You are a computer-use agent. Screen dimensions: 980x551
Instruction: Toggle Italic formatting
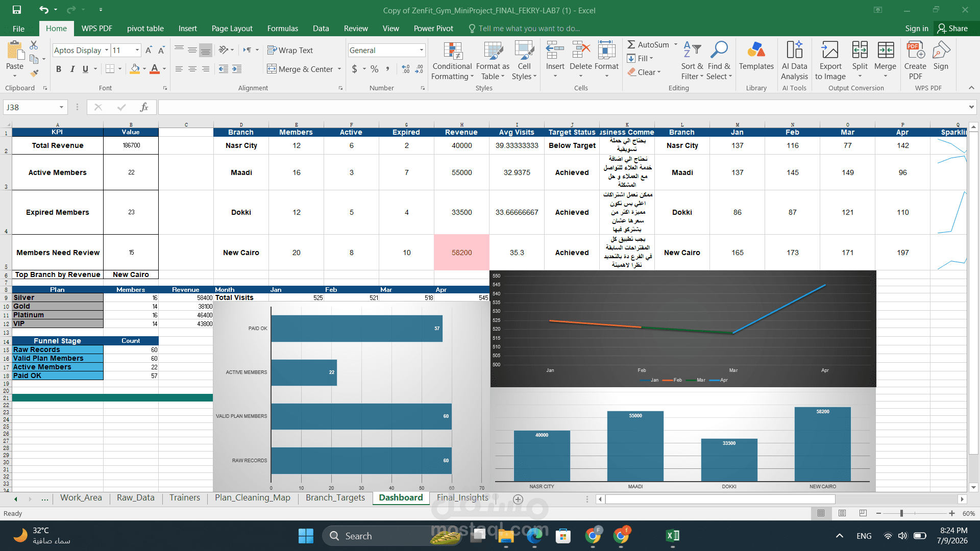[x=72, y=69]
